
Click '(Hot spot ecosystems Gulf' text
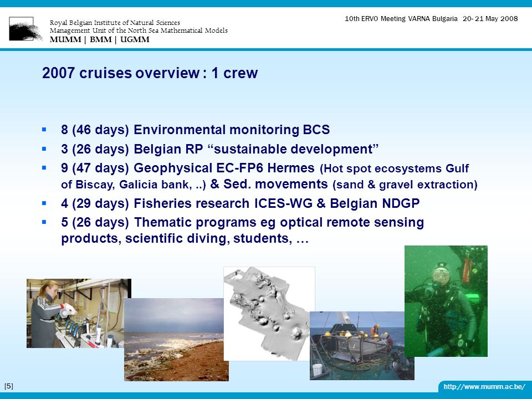click(x=394, y=168)
